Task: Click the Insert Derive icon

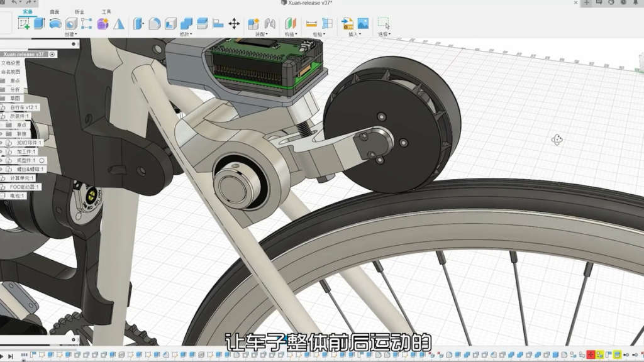Action: click(x=347, y=23)
